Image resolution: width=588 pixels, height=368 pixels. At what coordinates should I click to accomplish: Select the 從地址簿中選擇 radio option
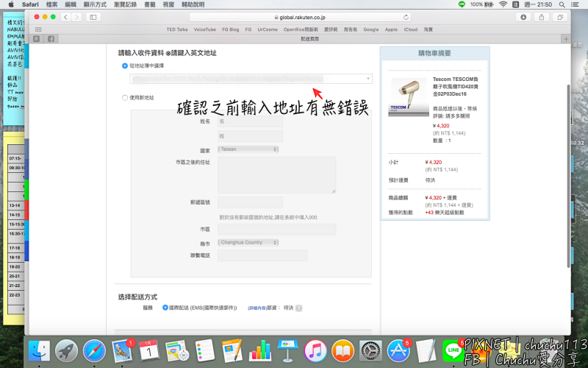(x=124, y=66)
